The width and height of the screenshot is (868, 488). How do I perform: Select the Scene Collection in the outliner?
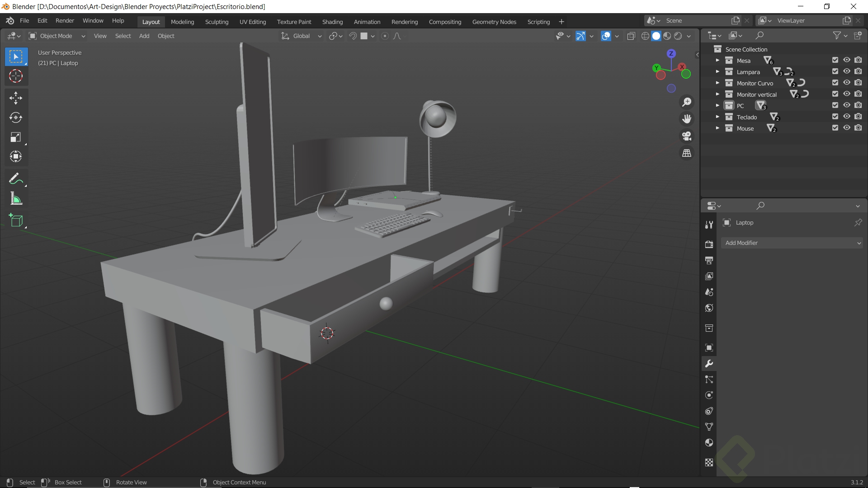[746, 49]
